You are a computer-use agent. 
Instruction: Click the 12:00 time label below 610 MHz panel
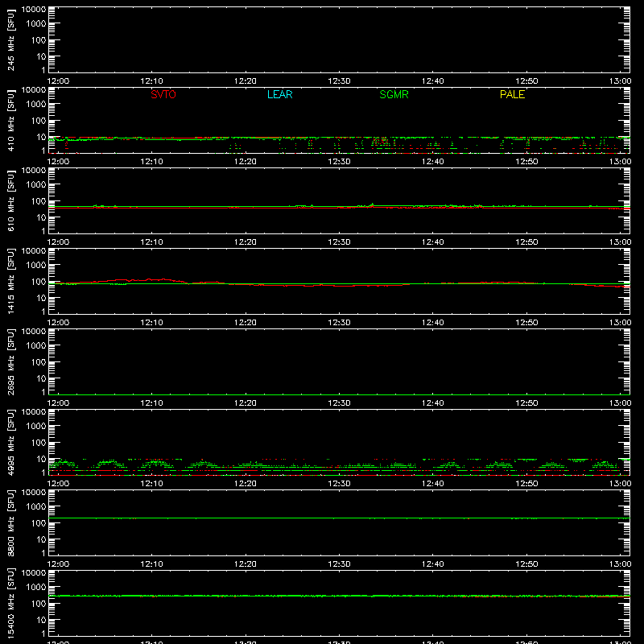(x=58, y=242)
